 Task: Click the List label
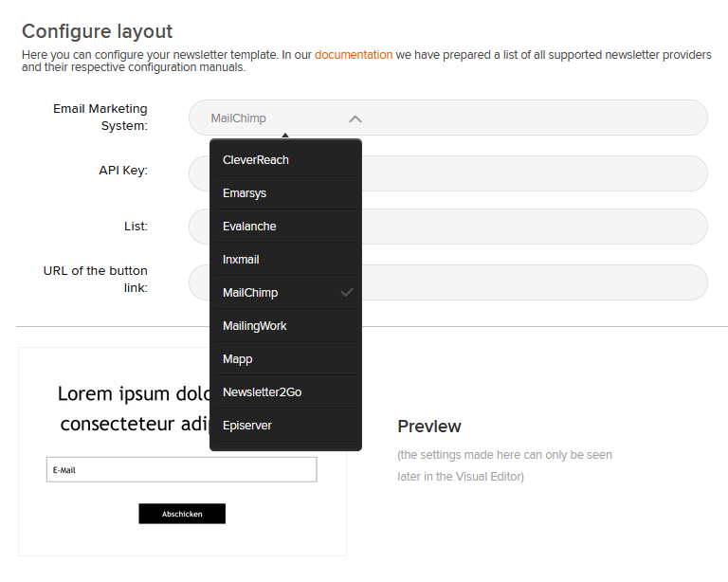pos(136,227)
